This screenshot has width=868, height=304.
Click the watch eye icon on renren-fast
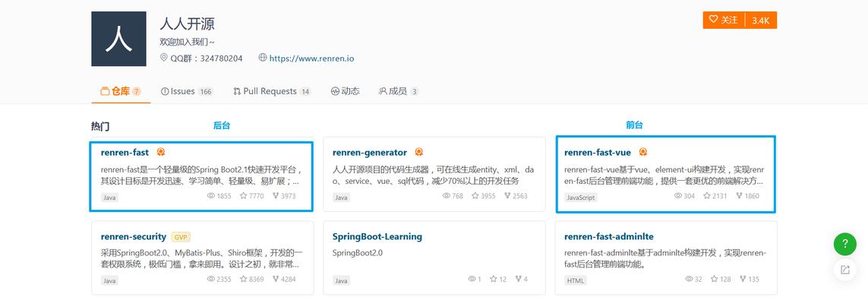tap(211, 195)
